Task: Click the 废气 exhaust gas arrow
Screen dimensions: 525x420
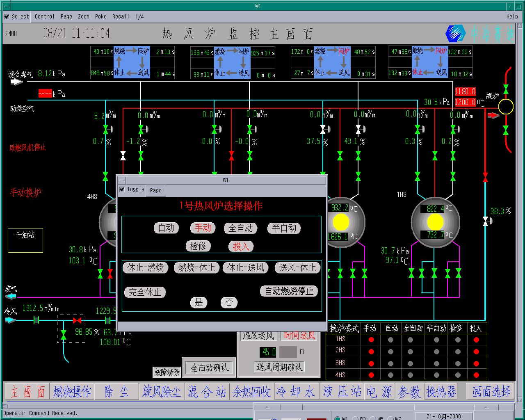Action: pos(11,296)
